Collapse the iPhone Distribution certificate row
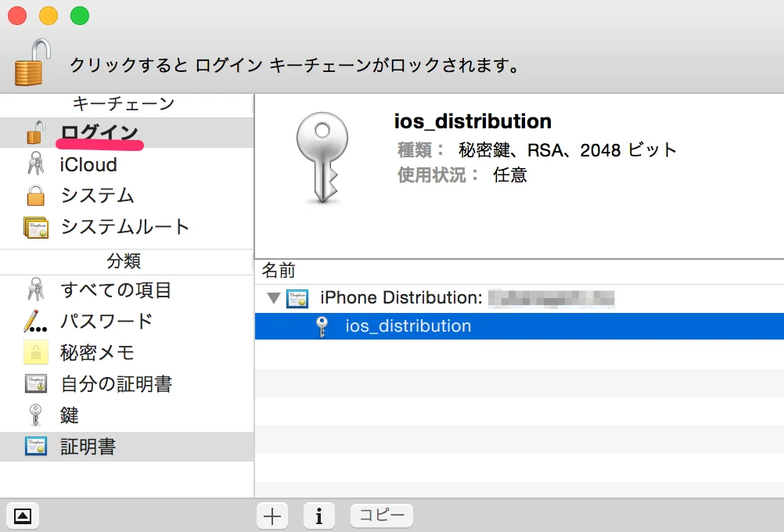Image resolution: width=784 pixels, height=532 pixels. (273, 298)
